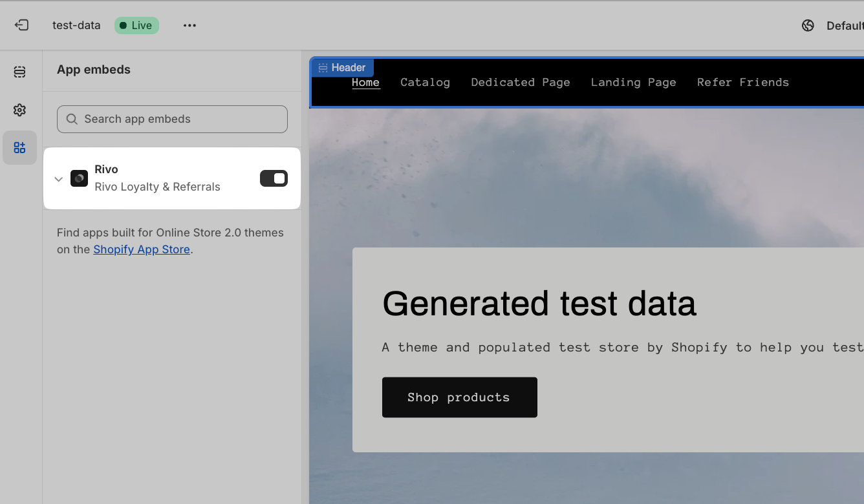The image size is (864, 504).
Task: Click the search magnifier icon
Action: 72,119
